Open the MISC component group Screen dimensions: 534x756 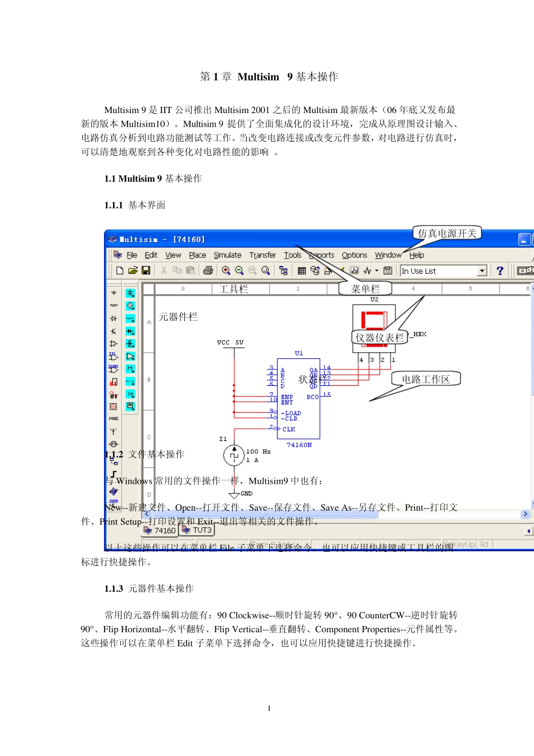114,418
